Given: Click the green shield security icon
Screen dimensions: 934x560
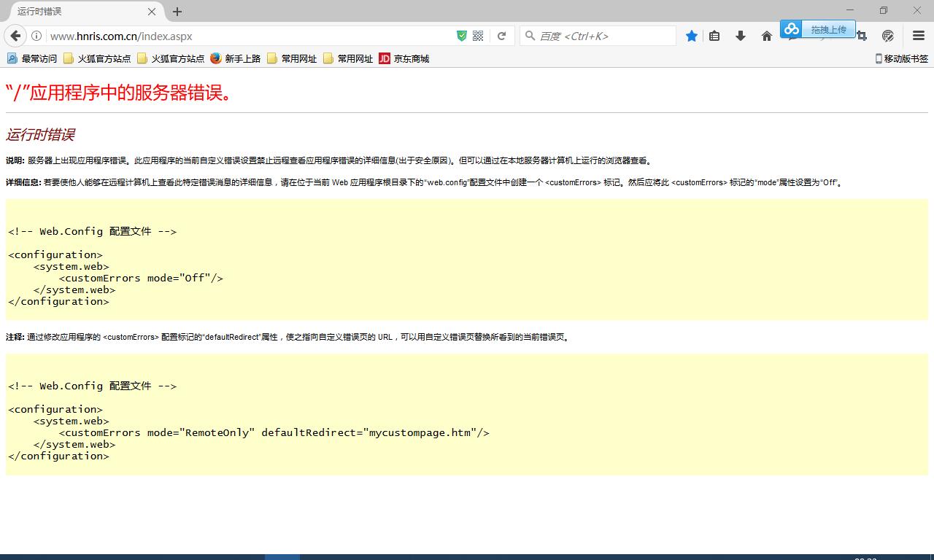Looking at the screenshot, I should (461, 36).
